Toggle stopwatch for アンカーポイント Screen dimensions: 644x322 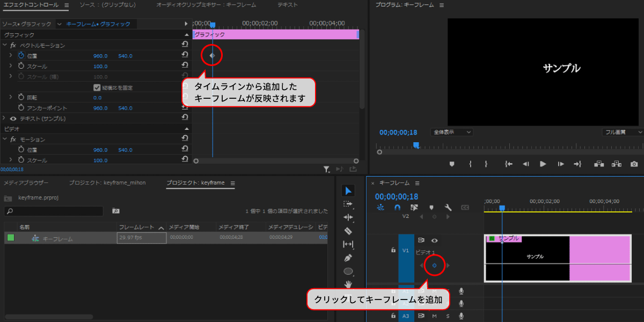coord(21,108)
